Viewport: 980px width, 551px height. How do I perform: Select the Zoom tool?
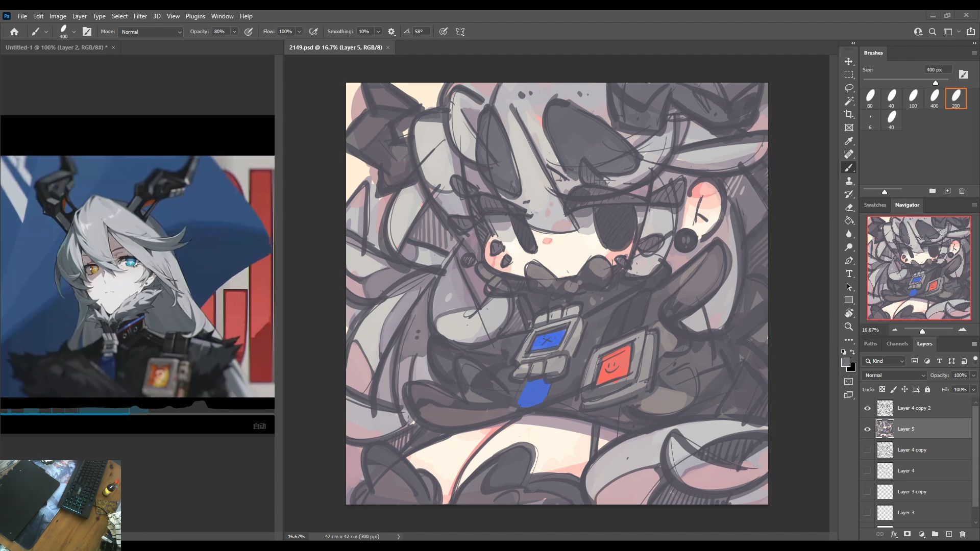coord(849,327)
